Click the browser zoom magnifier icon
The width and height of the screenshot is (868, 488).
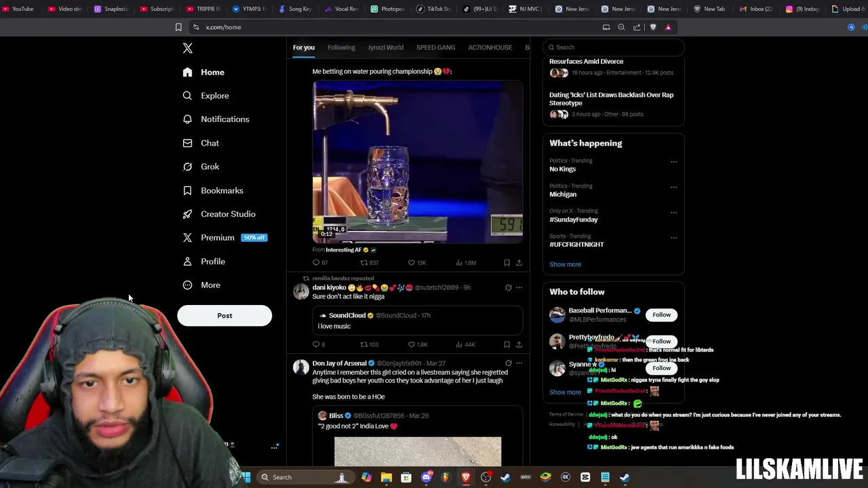621,27
